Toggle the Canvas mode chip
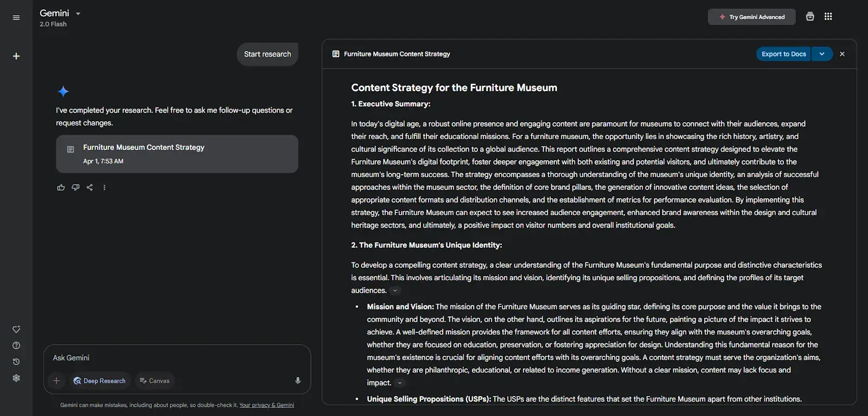868x416 pixels. [x=155, y=381]
